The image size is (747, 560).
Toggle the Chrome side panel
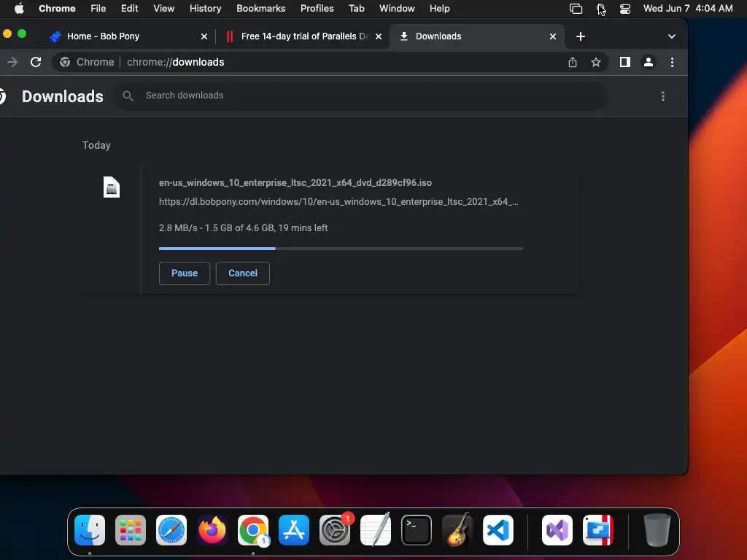tap(625, 62)
